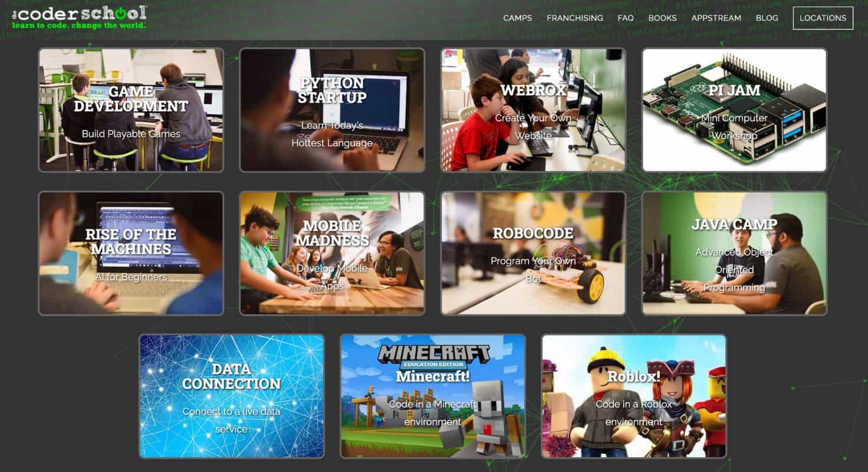Open Rise of the Machines AI camp

[x=131, y=253]
